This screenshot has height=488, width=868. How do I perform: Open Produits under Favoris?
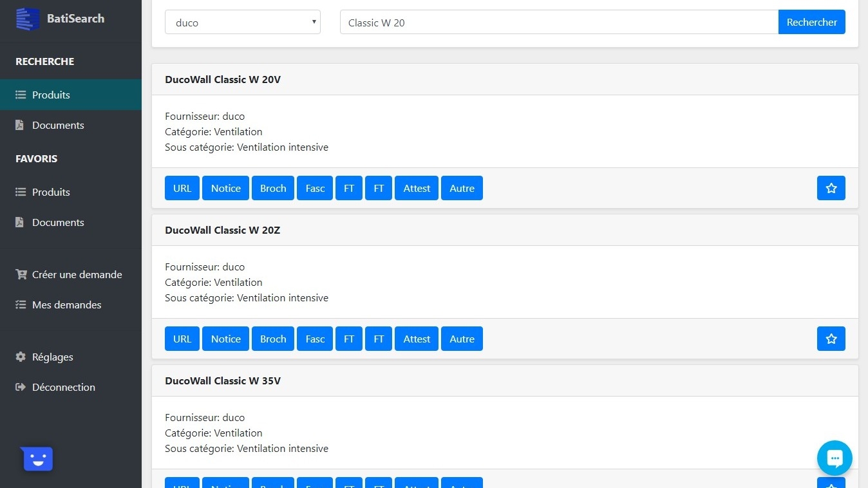tap(51, 192)
